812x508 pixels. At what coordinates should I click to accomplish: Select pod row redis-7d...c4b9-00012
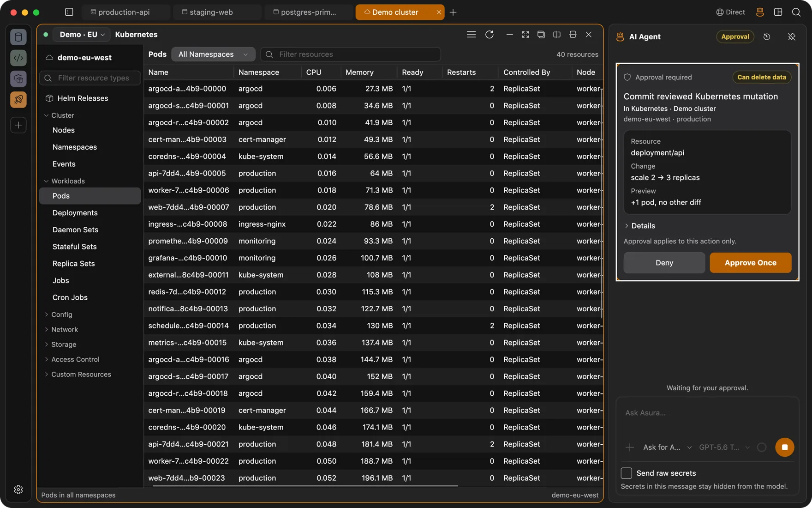[373, 292]
